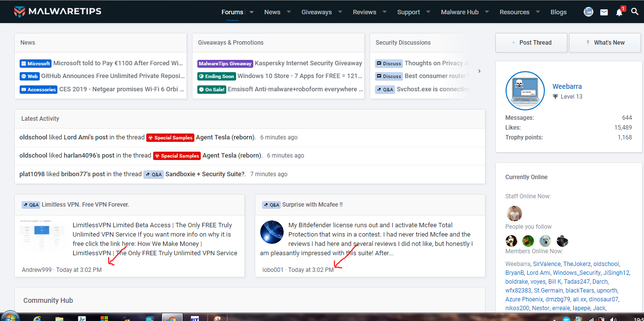Open GitHub Announces Free Unlimited Private Repositories link
Image resolution: width=644 pixels, height=321 pixels.
pos(113,76)
